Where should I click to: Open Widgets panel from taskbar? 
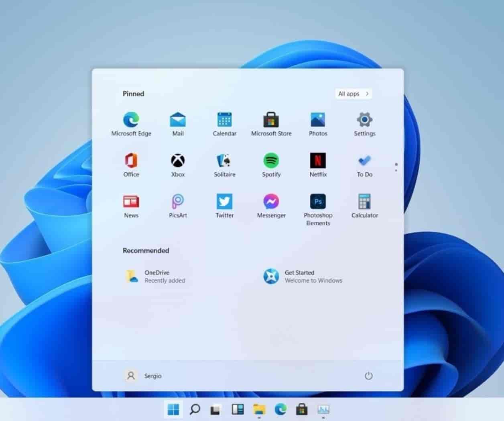tap(238, 409)
